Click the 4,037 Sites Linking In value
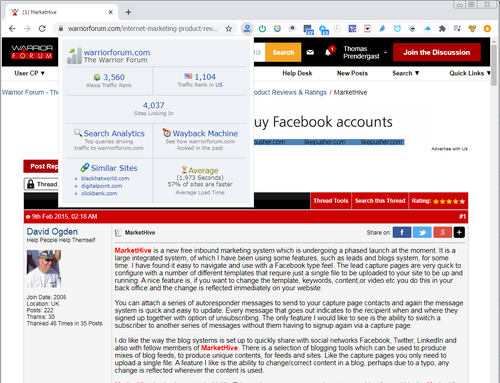Viewport: 500px width, 383px height. [154, 105]
